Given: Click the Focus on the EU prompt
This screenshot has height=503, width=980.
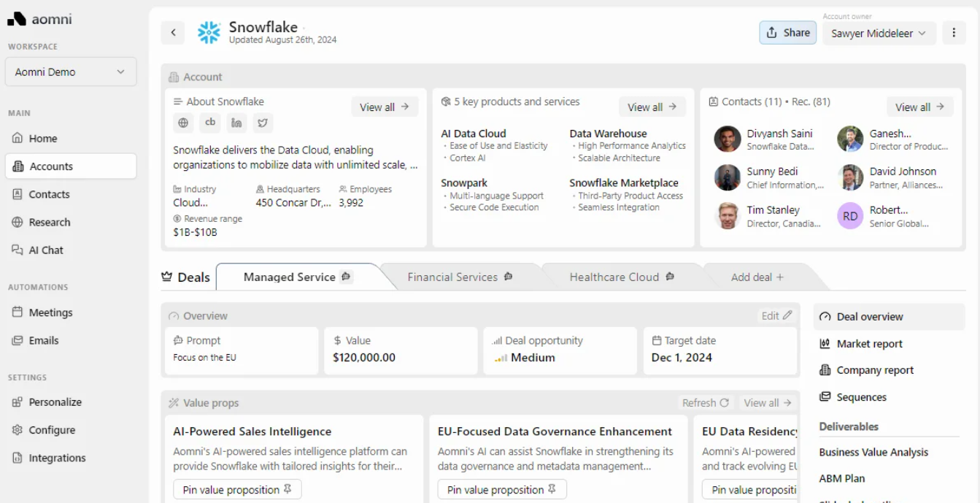Looking at the screenshot, I should click(204, 358).
